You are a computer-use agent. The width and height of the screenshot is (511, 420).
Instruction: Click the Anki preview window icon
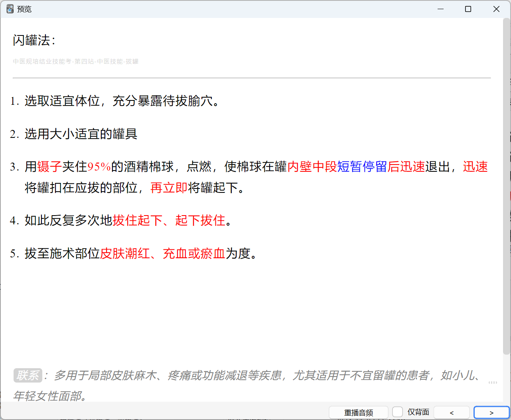(x=10, y=9)
